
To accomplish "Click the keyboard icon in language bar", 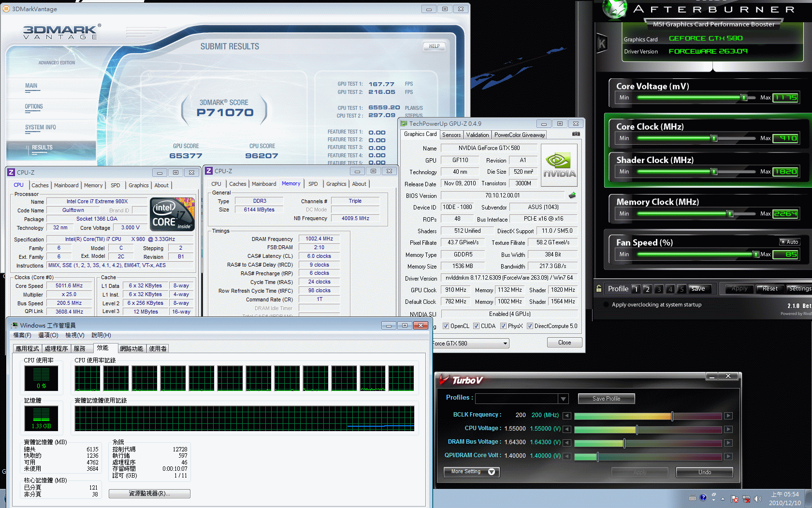I will click(x=693, y=498).
